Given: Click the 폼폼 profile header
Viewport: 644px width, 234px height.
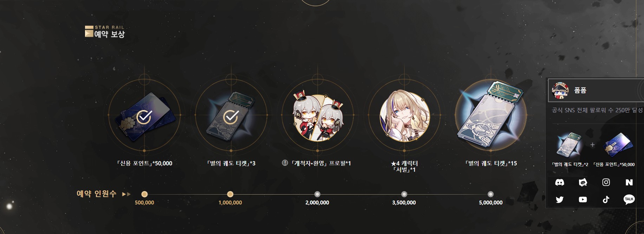Looking at the screenshot, I should tap(596, 90).
